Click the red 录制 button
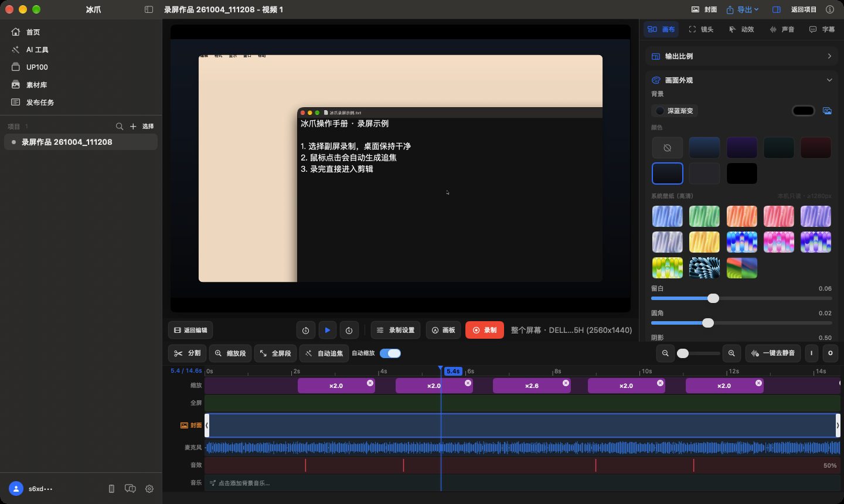The image size is (844, 504). click(485, 330)
